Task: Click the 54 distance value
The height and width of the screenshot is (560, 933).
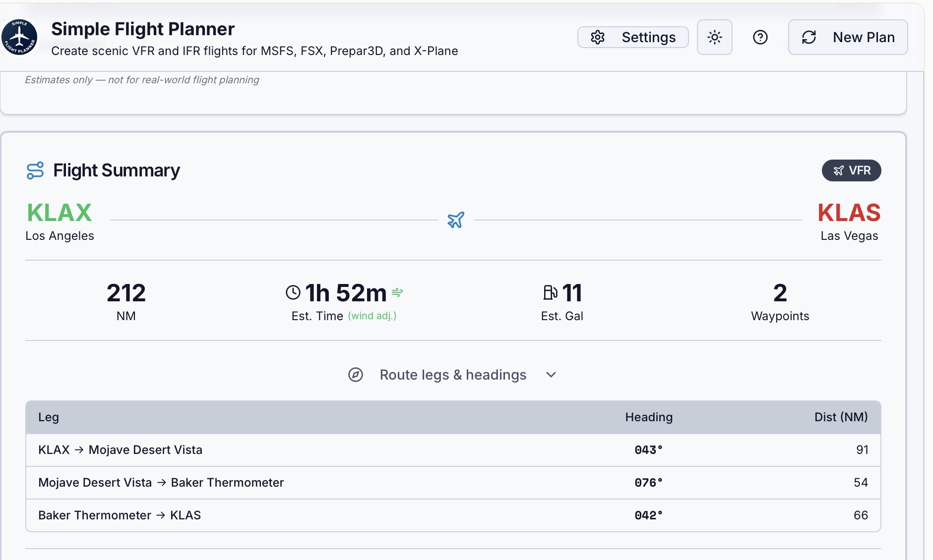Action: pyautogui.click(x=861, y=483)
